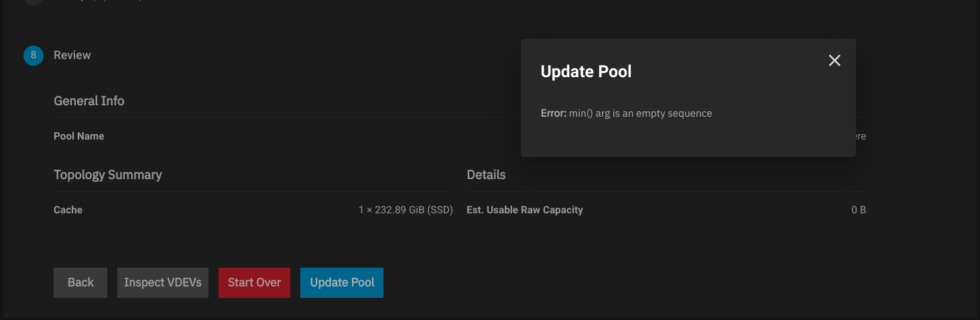Viewport: 980px width, 320px height.
Task: Click the pool name value beside the dialog
Action: click(x=861, y=136)
